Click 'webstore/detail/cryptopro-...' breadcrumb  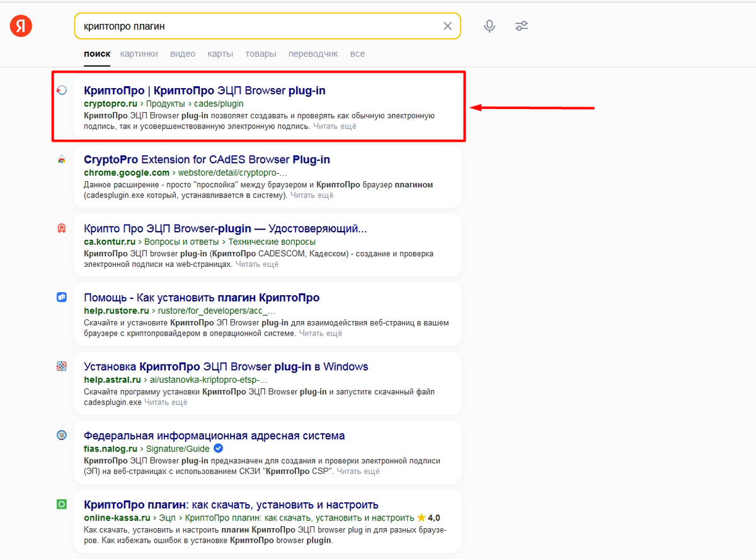pyautogui.click(x=232, y=172)
